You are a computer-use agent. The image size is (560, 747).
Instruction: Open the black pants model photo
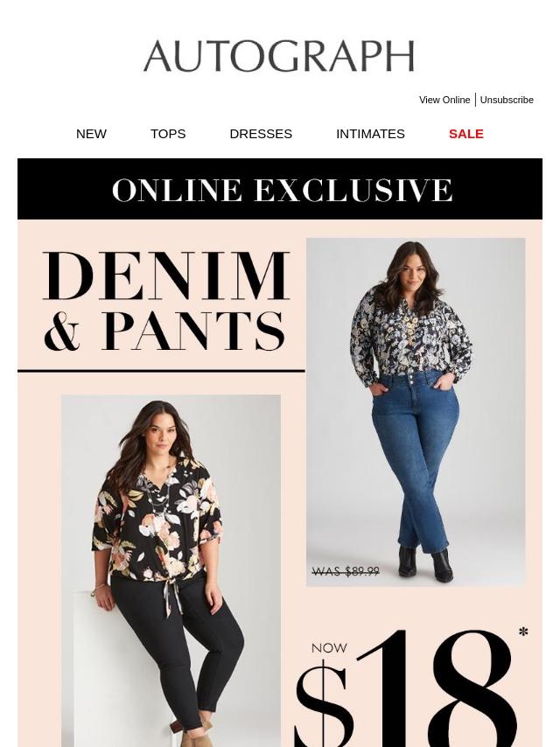[171, 570]
